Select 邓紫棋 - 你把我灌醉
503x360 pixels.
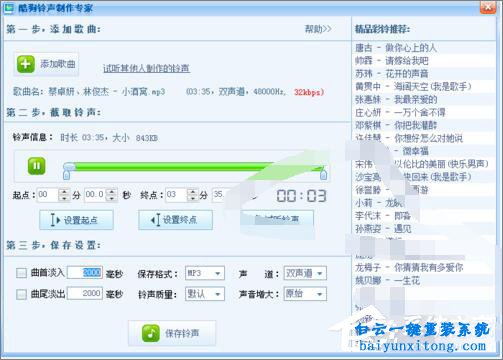396,125
